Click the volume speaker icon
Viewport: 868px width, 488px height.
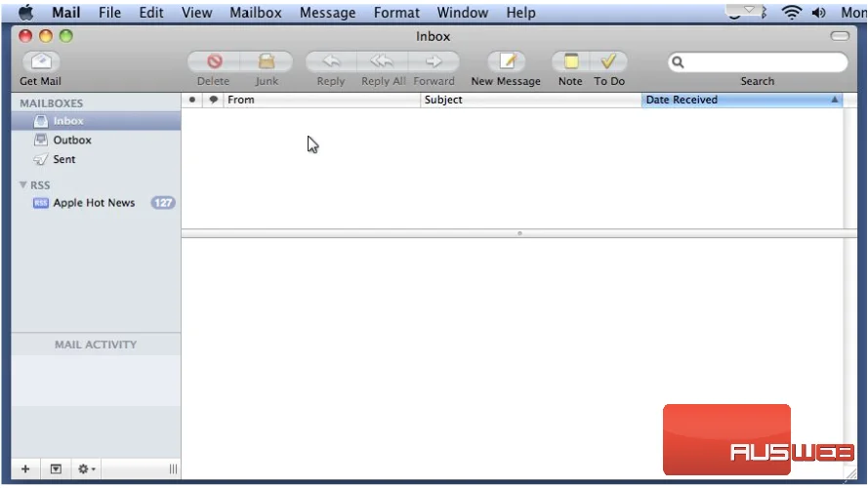click(x=819, y=12)
